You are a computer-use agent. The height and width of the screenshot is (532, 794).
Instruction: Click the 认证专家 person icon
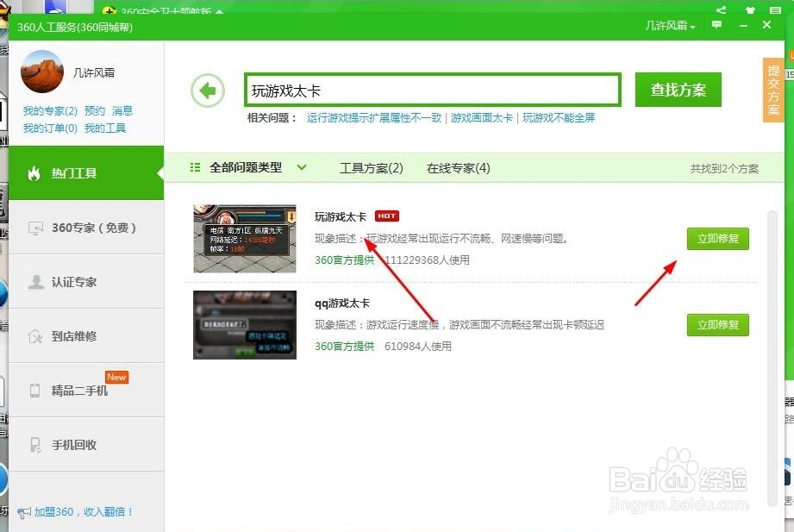[x=36, y=282]
